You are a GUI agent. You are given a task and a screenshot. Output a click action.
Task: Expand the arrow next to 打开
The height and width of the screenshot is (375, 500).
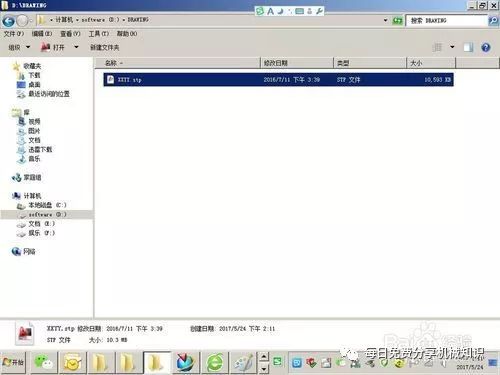tap(76, 47)
